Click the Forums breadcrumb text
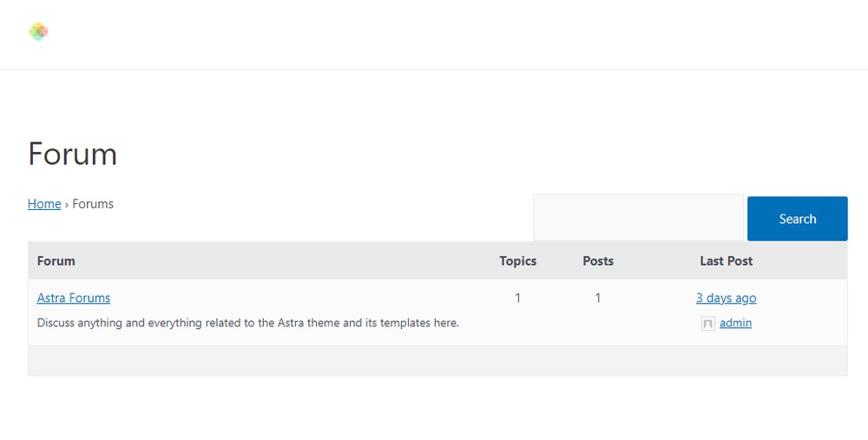This screenshot has width=868, height=440. coord(93,204)
